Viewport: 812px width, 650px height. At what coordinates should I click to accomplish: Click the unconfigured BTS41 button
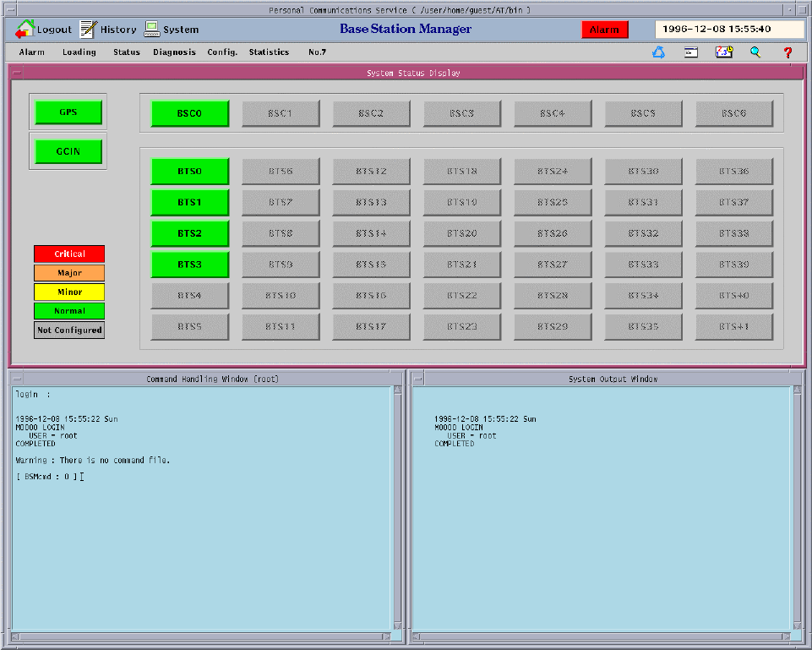(733, 327)
